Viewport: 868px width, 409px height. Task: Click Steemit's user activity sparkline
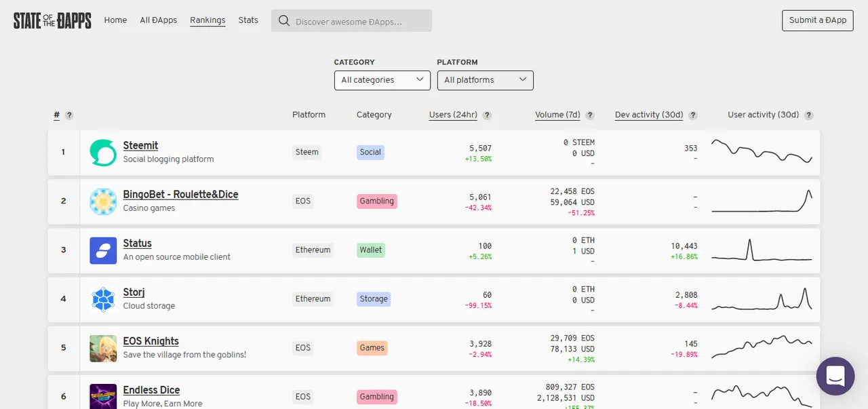click(762, 152)
